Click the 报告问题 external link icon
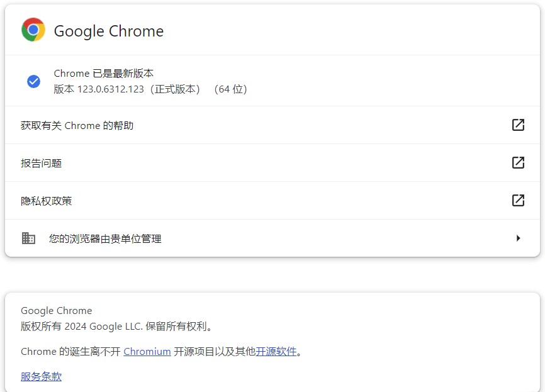Screen dimensions: 545x392 518,162
